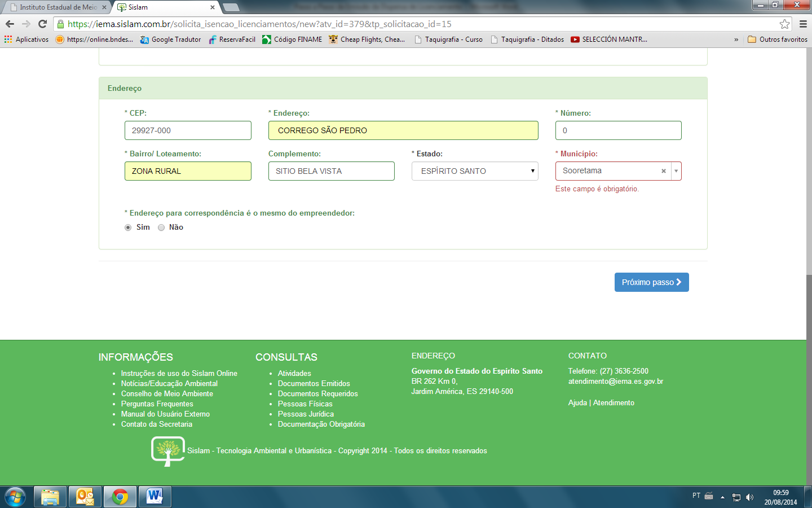Open ReservaFacil bookmark
812x508 pixels.
click(232, 40)
